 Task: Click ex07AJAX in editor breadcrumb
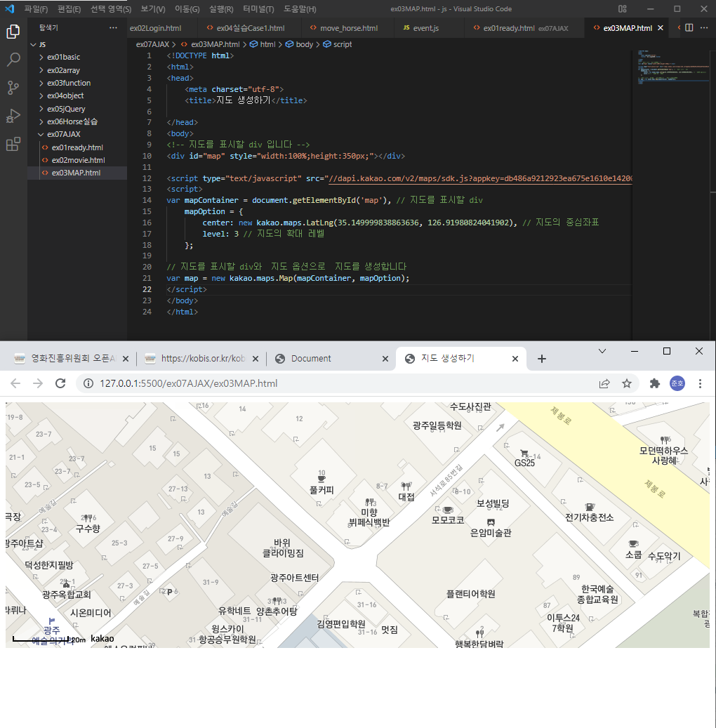coord(152,44)
